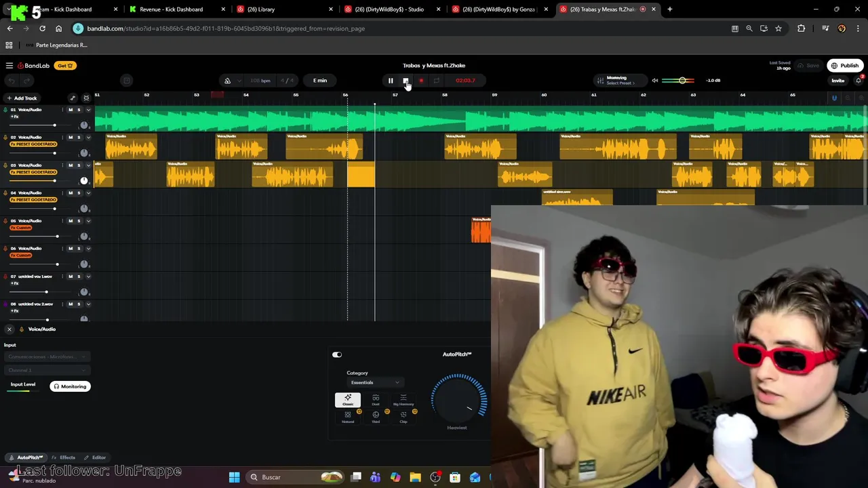The image size is (868, 488).
Task: Click the Get membership crown button
Action: pyautogui.click(x=66, y=66)
